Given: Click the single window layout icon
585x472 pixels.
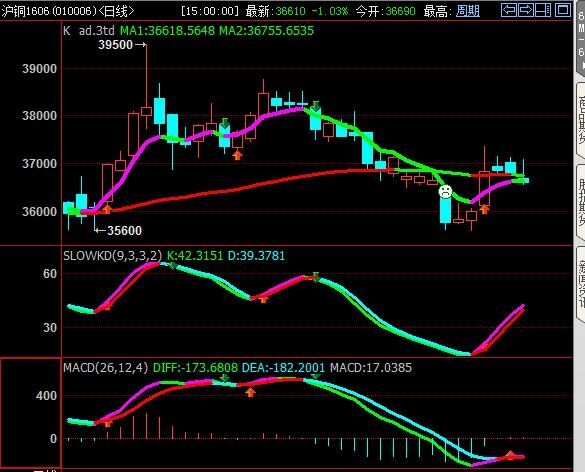Looking at the screenshot, I should (x=563, y=10).
